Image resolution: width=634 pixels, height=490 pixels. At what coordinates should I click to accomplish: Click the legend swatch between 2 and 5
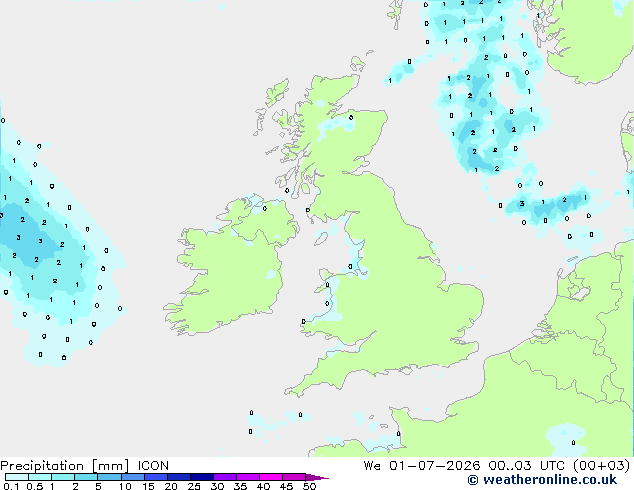(x=86, y=477)
